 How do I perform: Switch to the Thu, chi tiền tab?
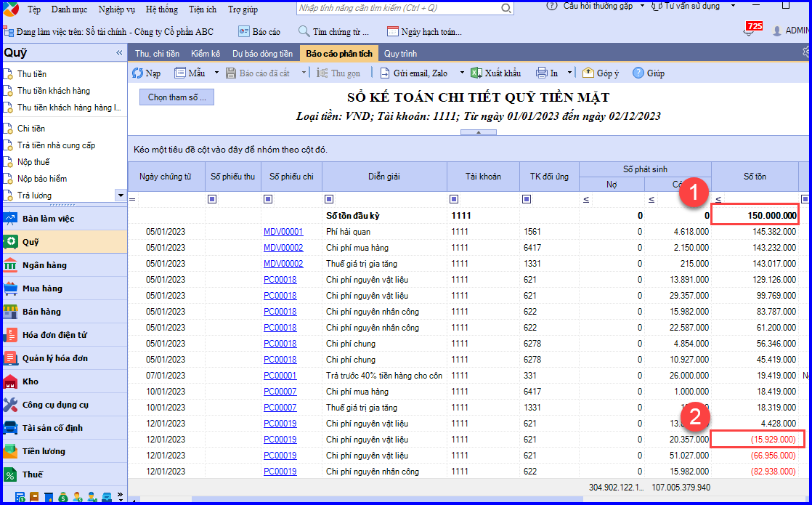(157, 53)
